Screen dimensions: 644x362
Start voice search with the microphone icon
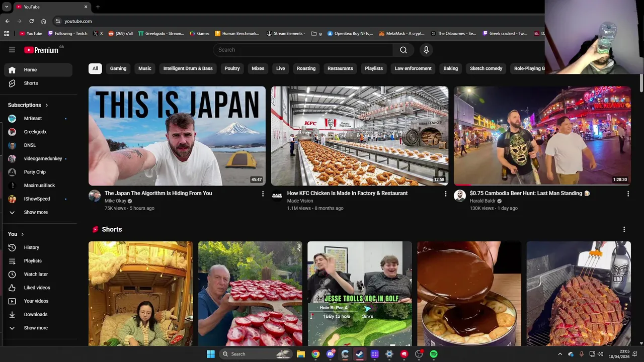[x=426, y=50]
